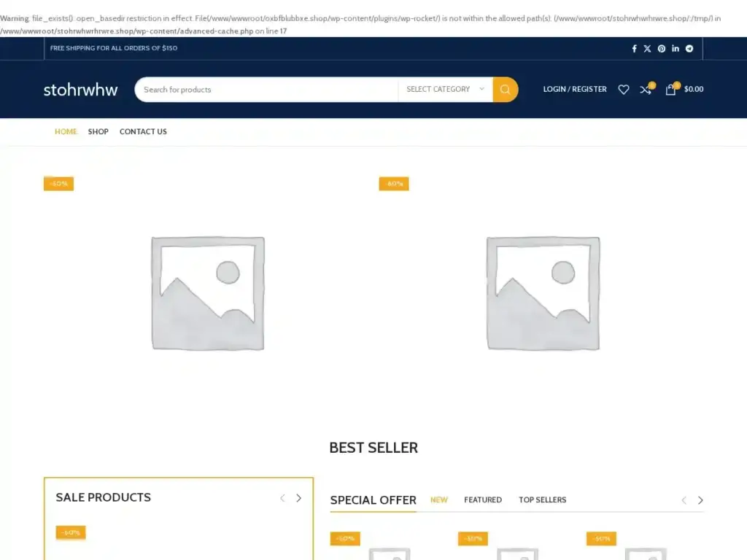747x560 pixels.
Task: Go to next Sale Products slide
Action: point(298,498)
